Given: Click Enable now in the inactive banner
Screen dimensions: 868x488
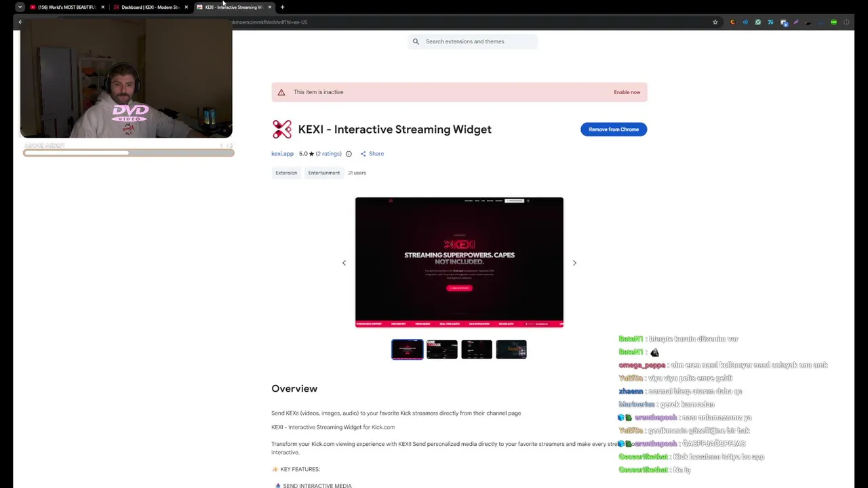Looking at the screenshot, I should coord(627,92).
